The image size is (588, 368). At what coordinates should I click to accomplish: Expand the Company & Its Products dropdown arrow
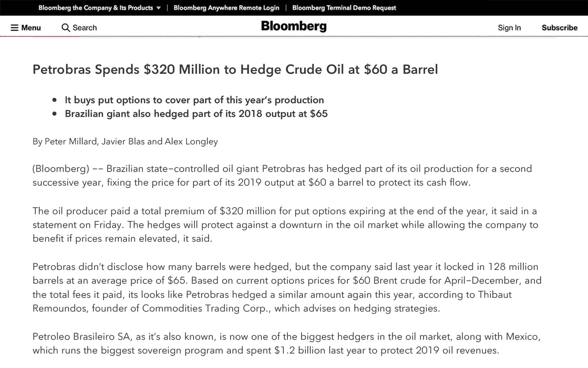click(158, 8)
